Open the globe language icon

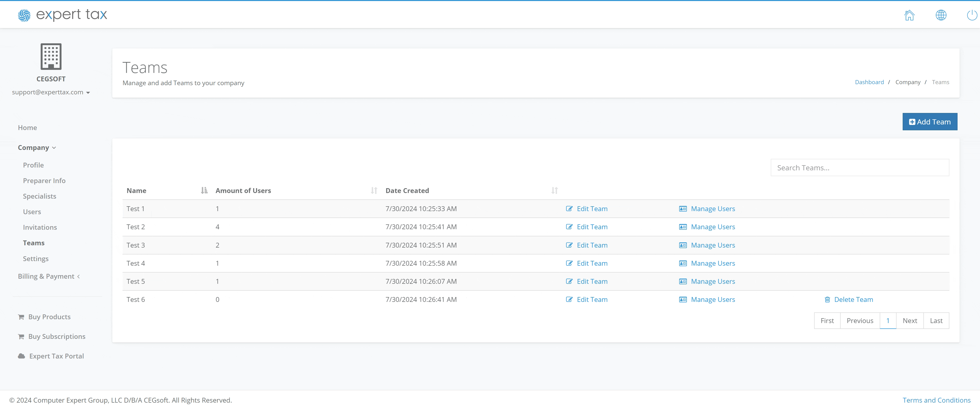click(x=941, y=15)
